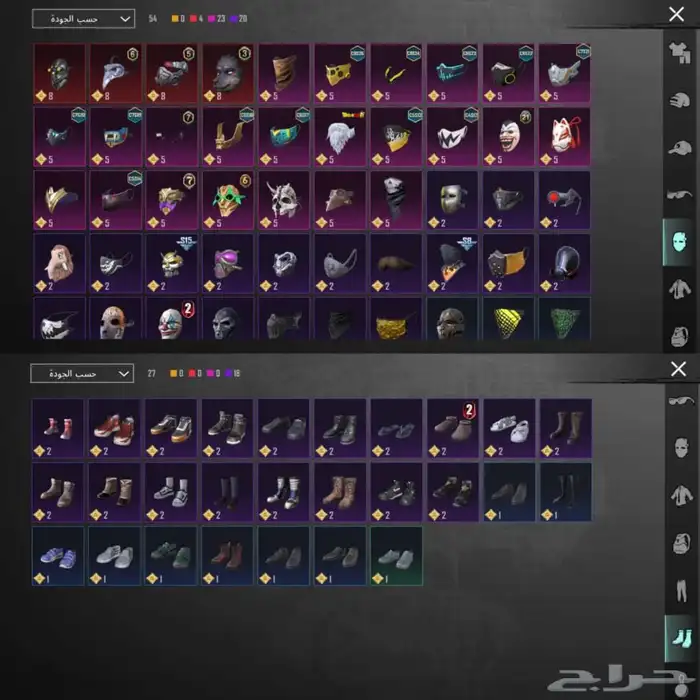Expand the bottom sort-by-quality dropdown
700x700 pixels.
(x=82, y=373)
